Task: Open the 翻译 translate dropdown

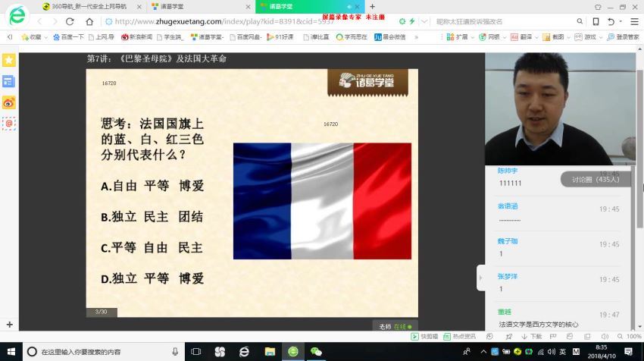Action: click(524, 37)
